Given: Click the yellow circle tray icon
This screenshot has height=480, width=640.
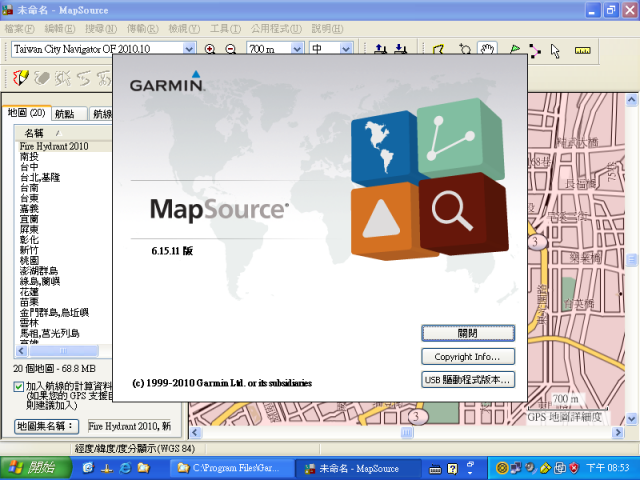Looking at the screenshot, I should pos(502,468).
